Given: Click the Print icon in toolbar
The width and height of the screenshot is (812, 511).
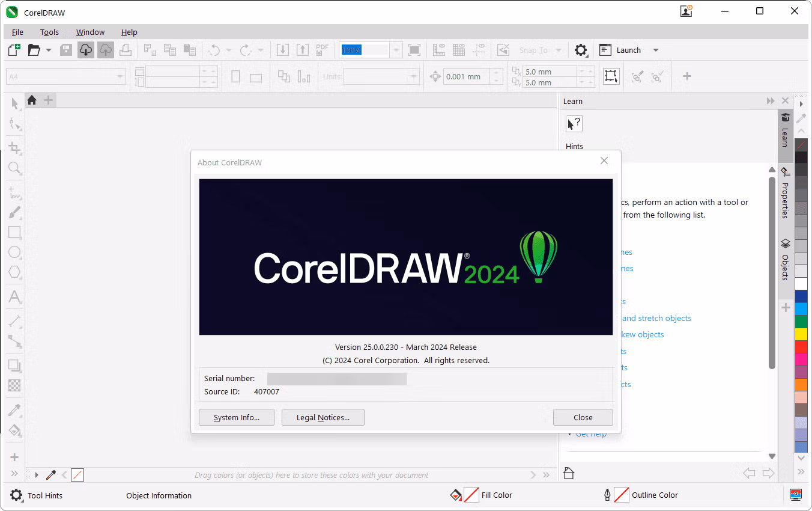Looking at the screenshot, I should (126, 50).
